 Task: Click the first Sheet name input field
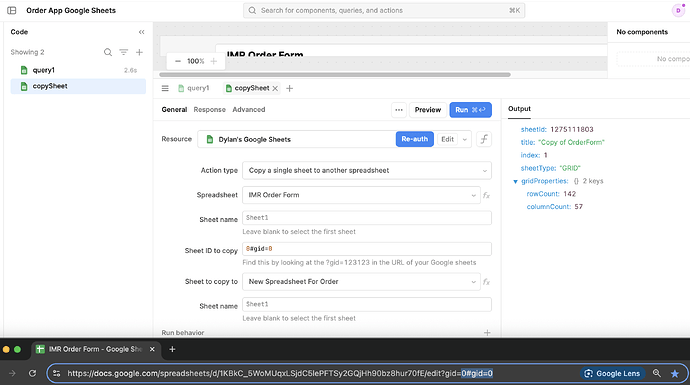[x=367, y=218]
